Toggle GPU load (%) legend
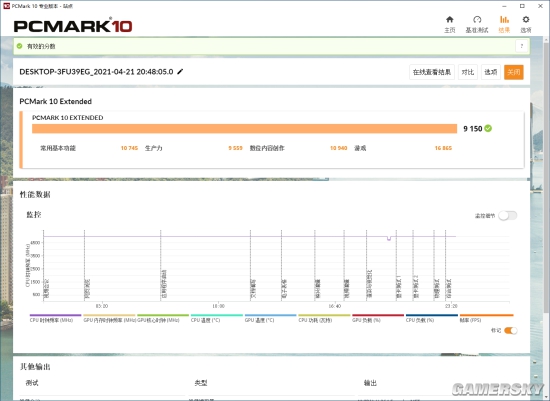 pyautogui.click(x=378, y=318)
